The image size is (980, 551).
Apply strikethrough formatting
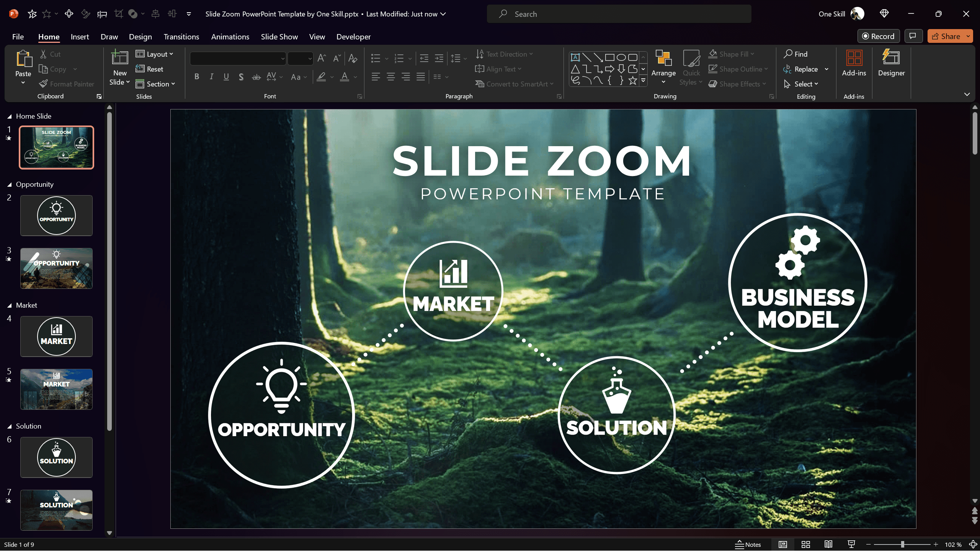coord(256,77)
